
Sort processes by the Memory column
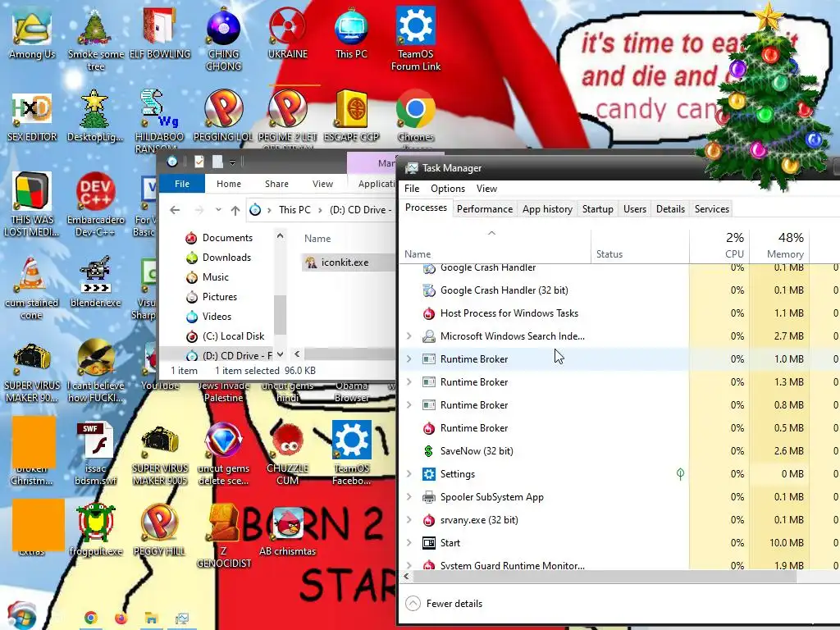point(779,246)
